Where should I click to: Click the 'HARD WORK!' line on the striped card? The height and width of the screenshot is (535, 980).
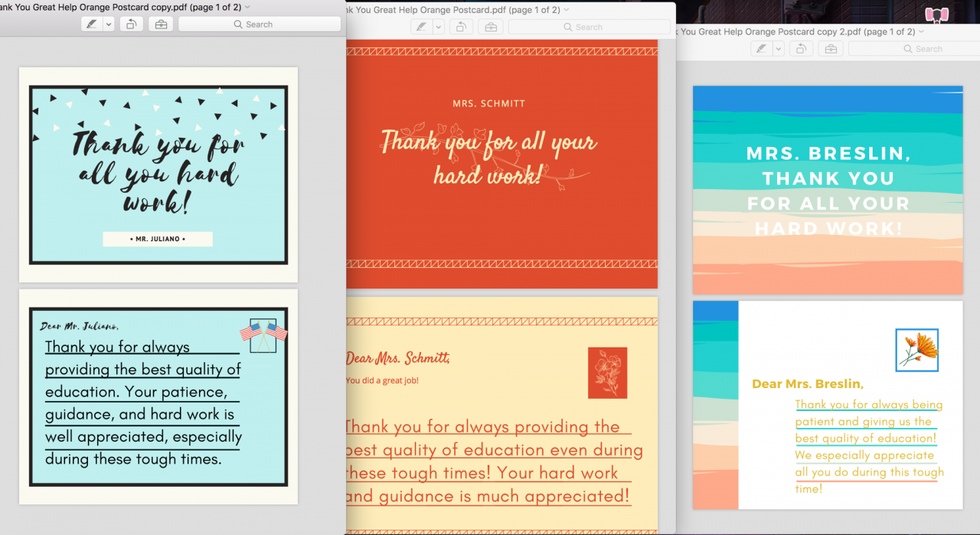(828, 229)
